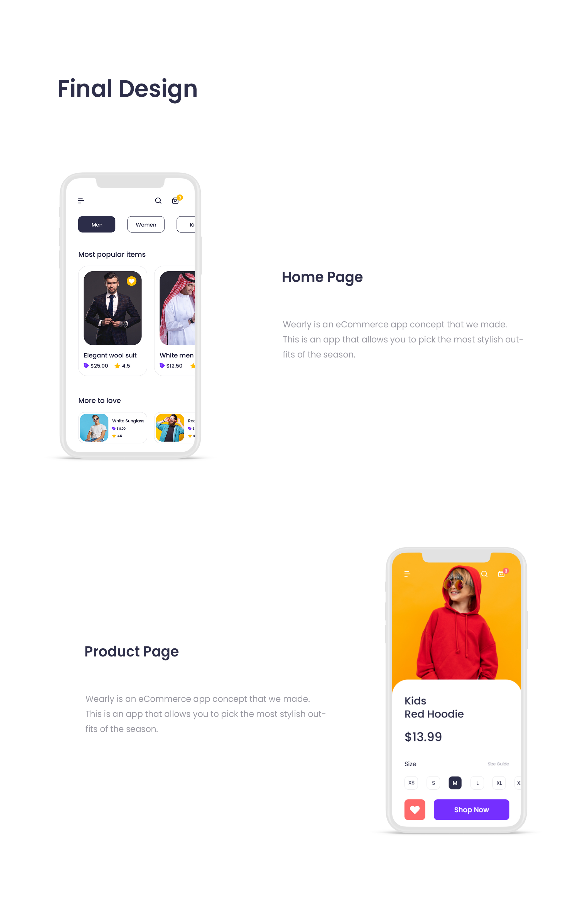This screenshot has width=588, height=917.
Task: Select the Men category tab
Action: coord(97,225)
